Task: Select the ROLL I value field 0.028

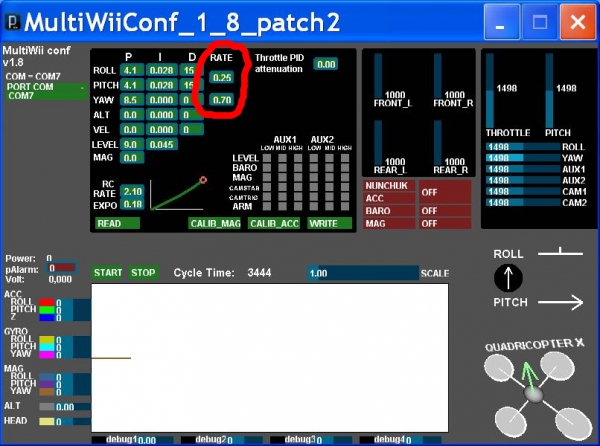Action: [161, 70]
